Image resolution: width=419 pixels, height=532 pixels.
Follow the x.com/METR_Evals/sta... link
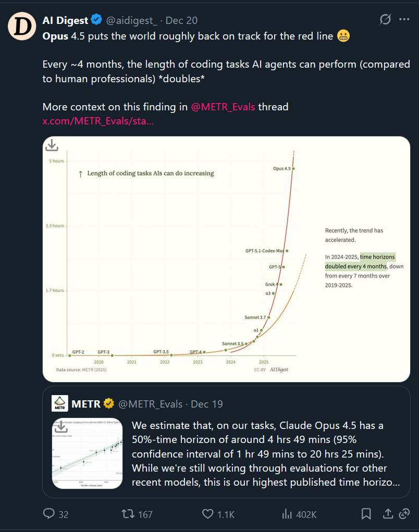(98, 121)
